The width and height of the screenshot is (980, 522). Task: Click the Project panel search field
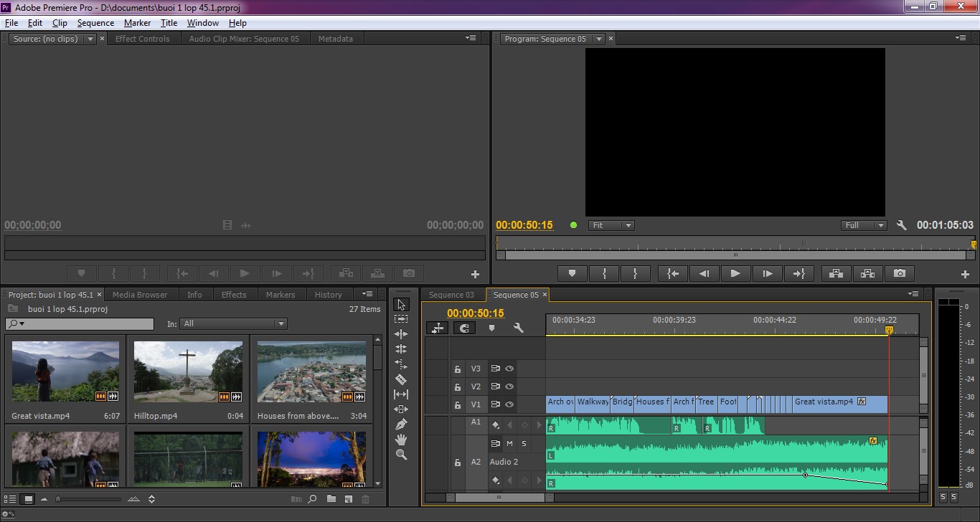pos(80,324)
